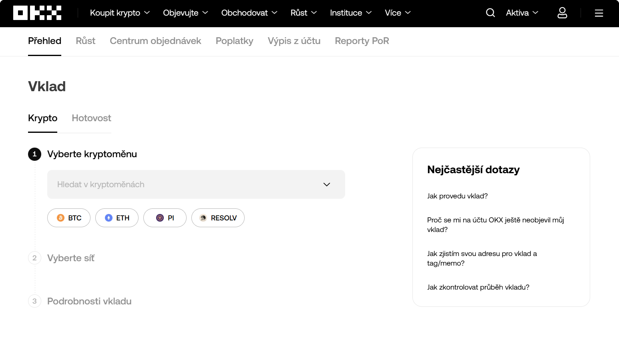
Task: Open the hamburger menu icon
Action: pos(599,13)
